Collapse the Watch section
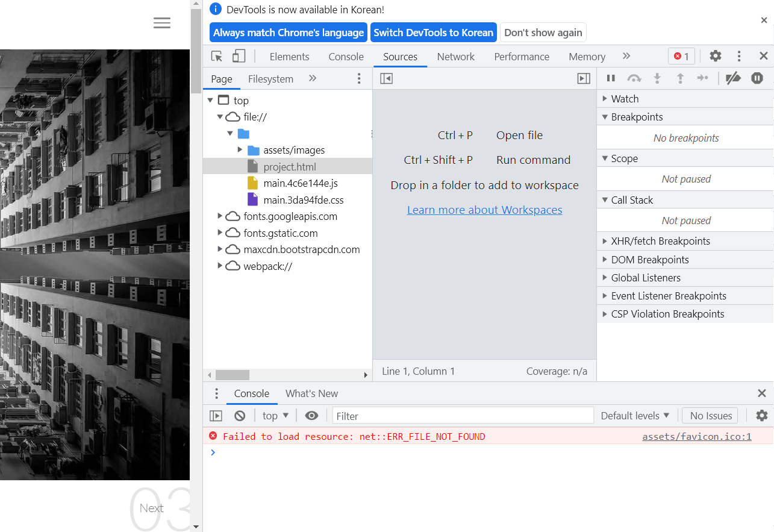The height and width of the screenshot is (532, 774). (x=685, y=99)
